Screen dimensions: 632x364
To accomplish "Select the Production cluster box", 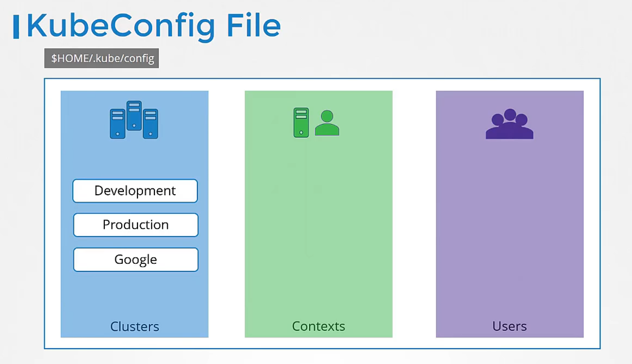I will (x=136, y=225).
